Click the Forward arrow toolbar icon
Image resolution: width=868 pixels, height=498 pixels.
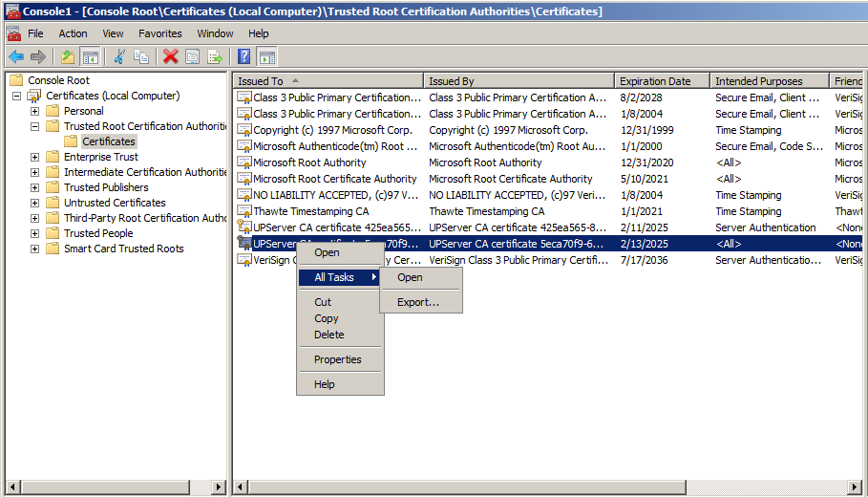pos(38,56)
